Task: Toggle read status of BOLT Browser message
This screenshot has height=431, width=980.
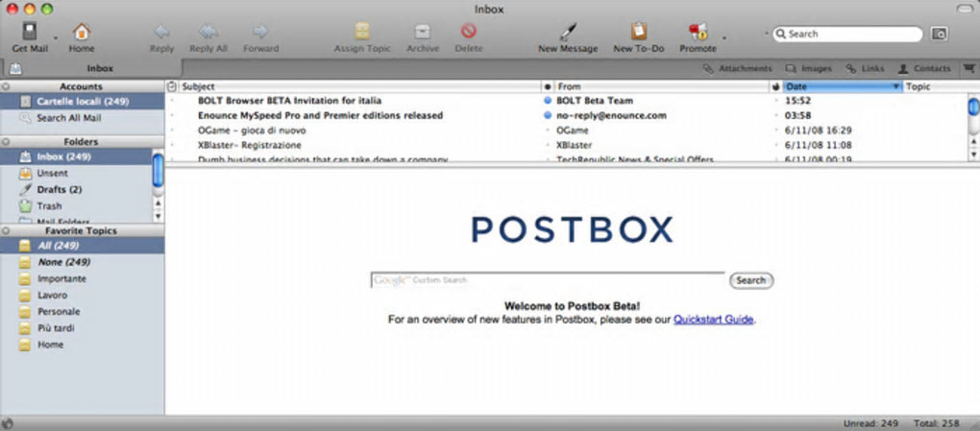Action: 548,101
